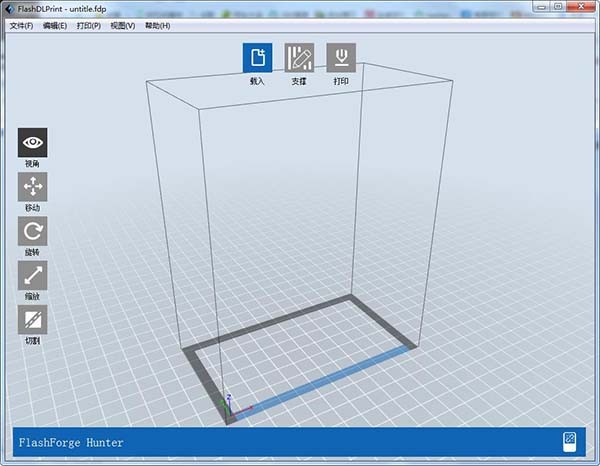Image resolution: width=600 pixels, height=466 pixels.
Task: Open the Supports (支撑) tool
Action: [299, 58]
